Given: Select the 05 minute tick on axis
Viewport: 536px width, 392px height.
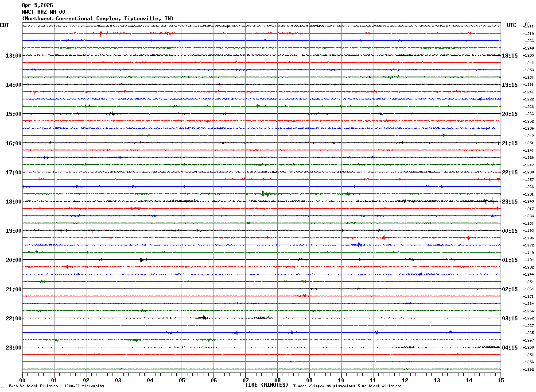Looking at the screenshot, I should [x=182, y=380].
